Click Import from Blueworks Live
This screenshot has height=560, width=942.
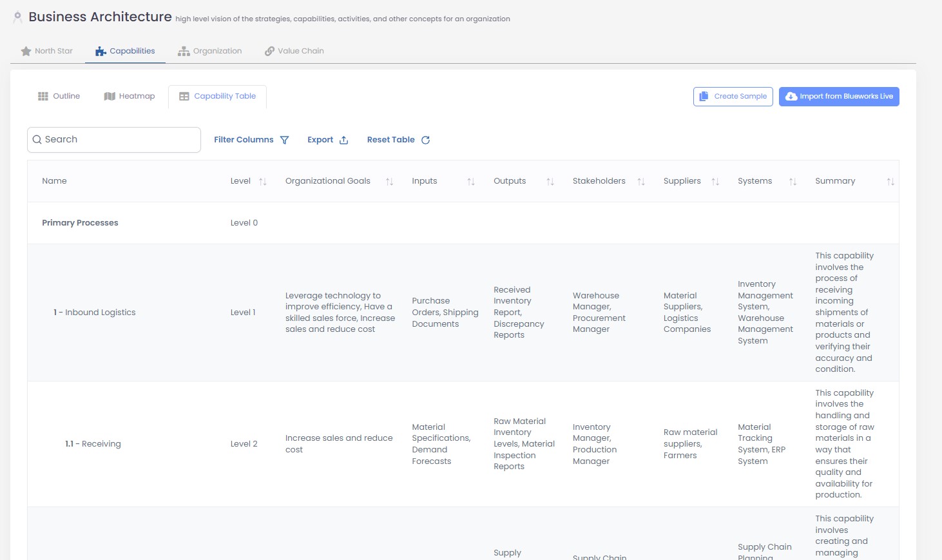(839, 96)
